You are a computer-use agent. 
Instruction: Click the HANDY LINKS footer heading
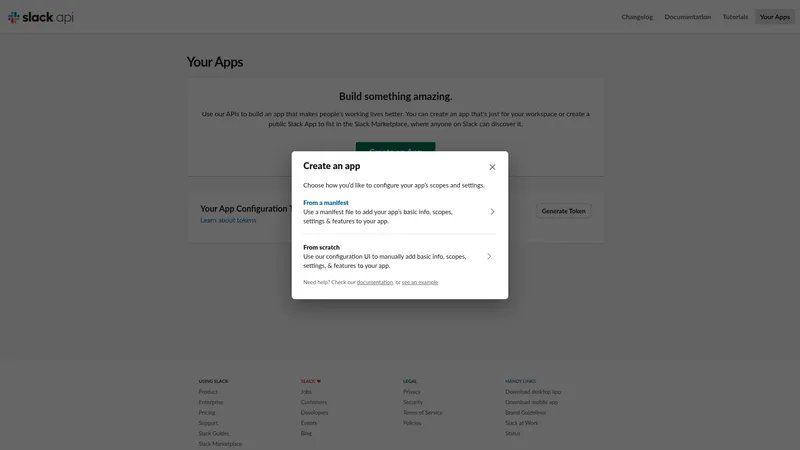pos(520,381)
